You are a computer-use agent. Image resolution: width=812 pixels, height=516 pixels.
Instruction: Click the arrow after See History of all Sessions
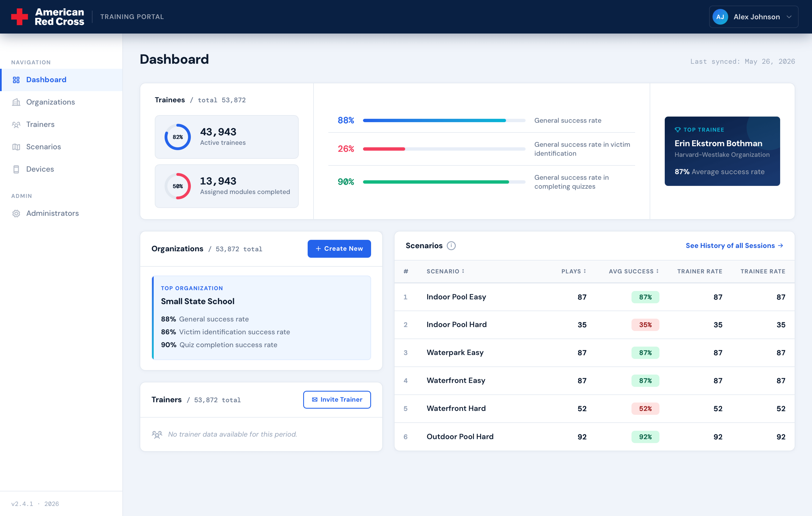click(x=780, y=246)
